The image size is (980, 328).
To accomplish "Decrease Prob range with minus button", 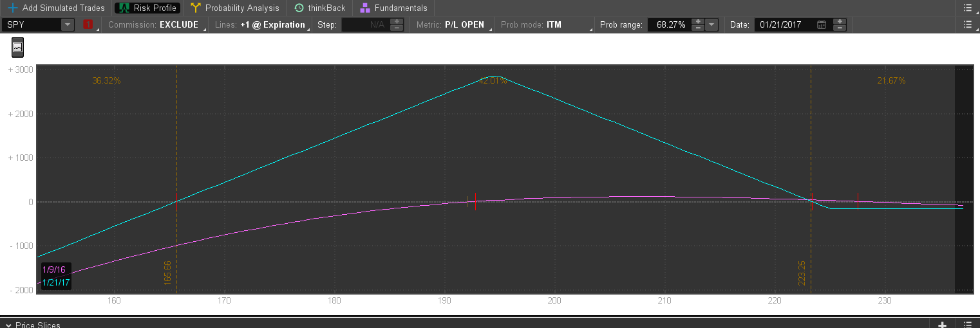I will [697, 28].
